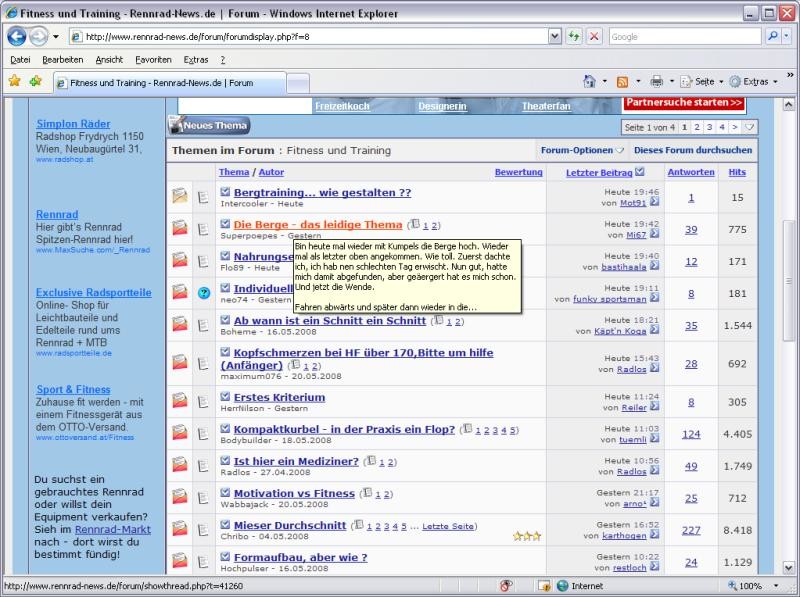Screen dimensions: 800x597
Task: Open the Favorites Center star icon
Action: pos(14,82)
